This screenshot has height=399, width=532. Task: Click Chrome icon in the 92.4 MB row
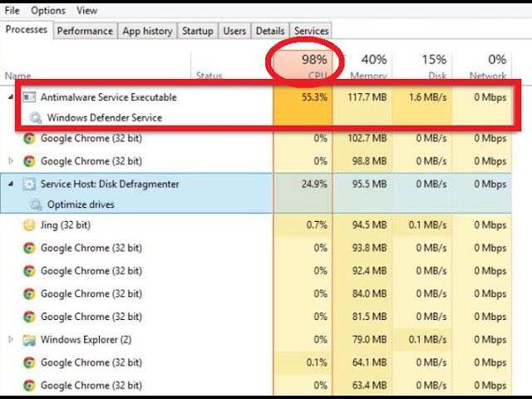click(29, 271)
